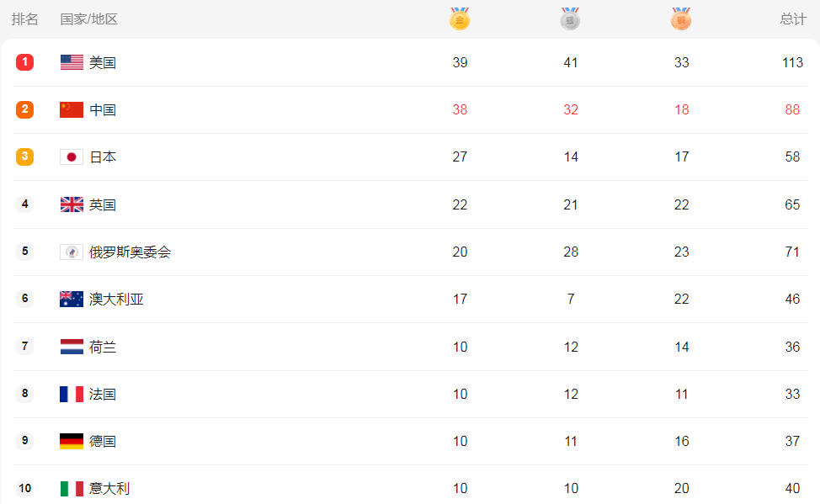Click the gold medal column icon
This screenshot has width=820, height=504.
click(460, 19)
